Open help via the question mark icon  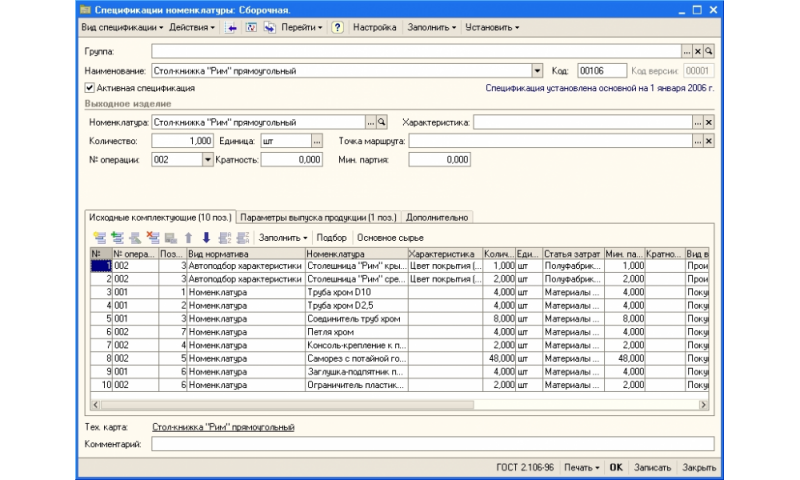(337, 28)
